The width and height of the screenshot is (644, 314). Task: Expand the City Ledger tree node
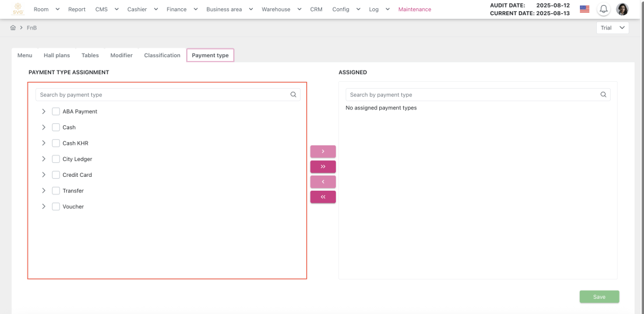(x=43, y=159)
